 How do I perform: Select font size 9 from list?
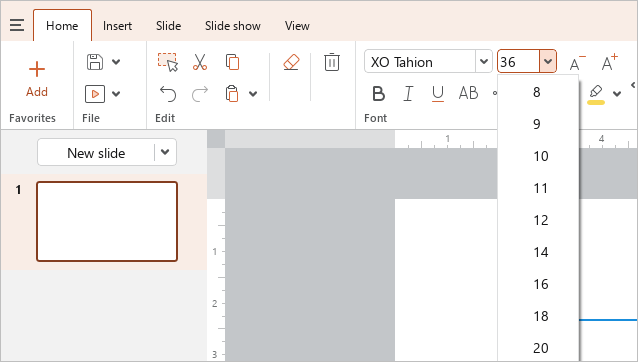(x=538, y=124)
